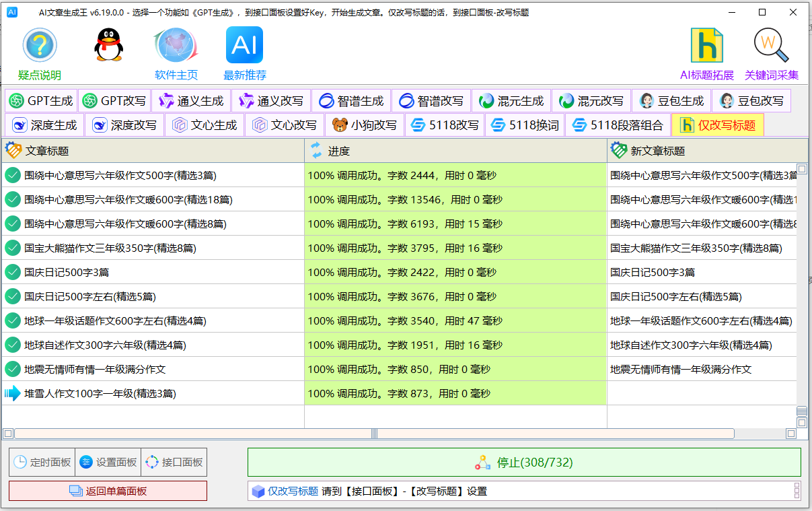
Task: Open the 通义生成 tab
Action: (x=191, y=101)
